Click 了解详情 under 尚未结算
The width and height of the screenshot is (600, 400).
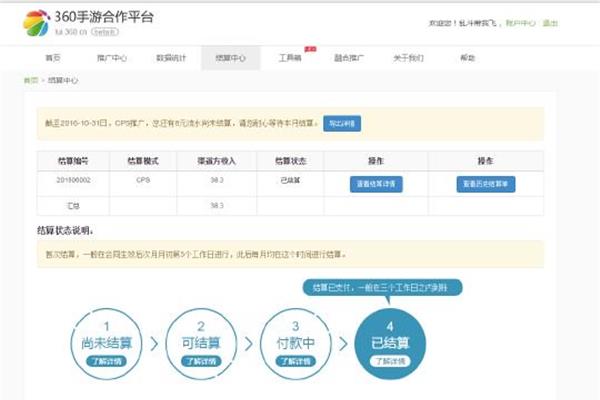[x=106, y=361]
